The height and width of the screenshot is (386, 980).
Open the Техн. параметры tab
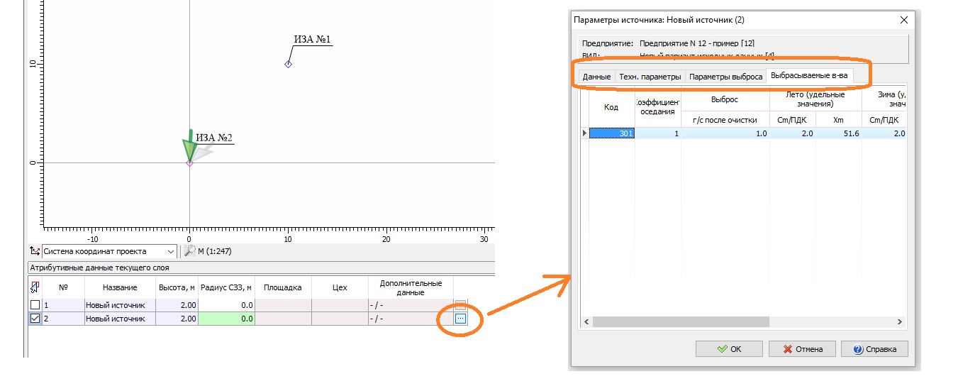tap(650, 77)
